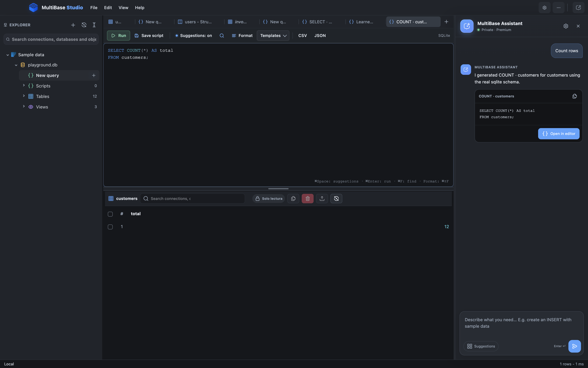Refresh the customers results grid
The width and height of the screenshot is (588, 368).
[336, 199]
